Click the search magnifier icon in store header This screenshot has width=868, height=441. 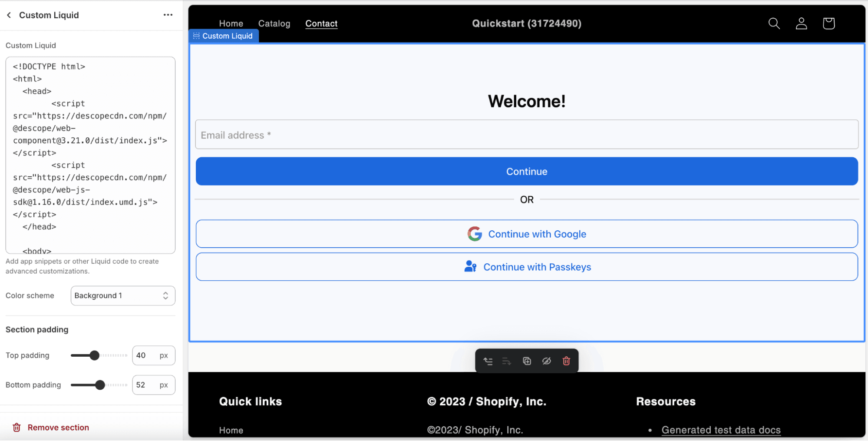pos(774,23)
